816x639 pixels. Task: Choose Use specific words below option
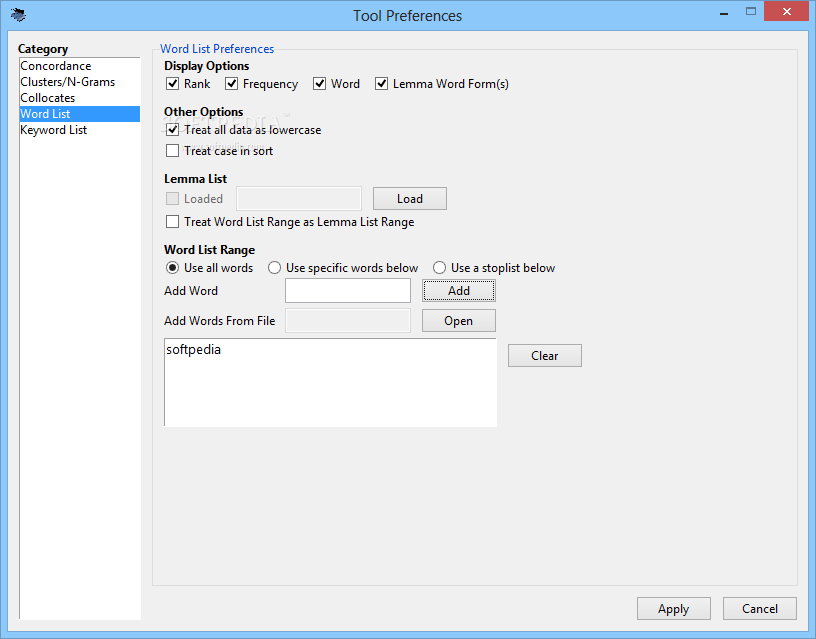coord(274,267)
